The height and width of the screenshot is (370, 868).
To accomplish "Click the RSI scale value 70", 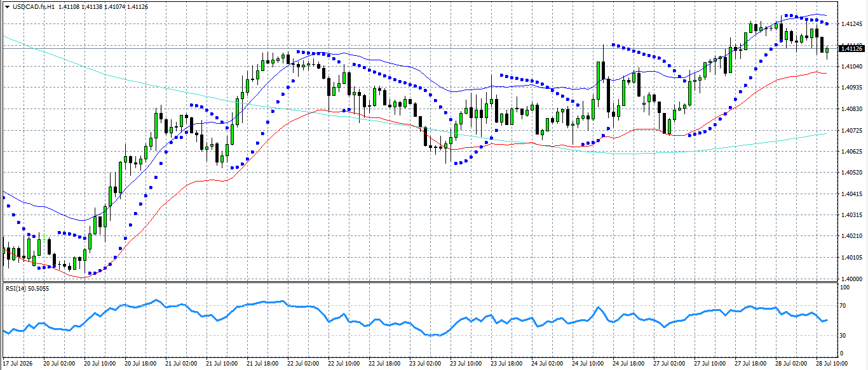I will pyautogui.click(x=844, y=306).
